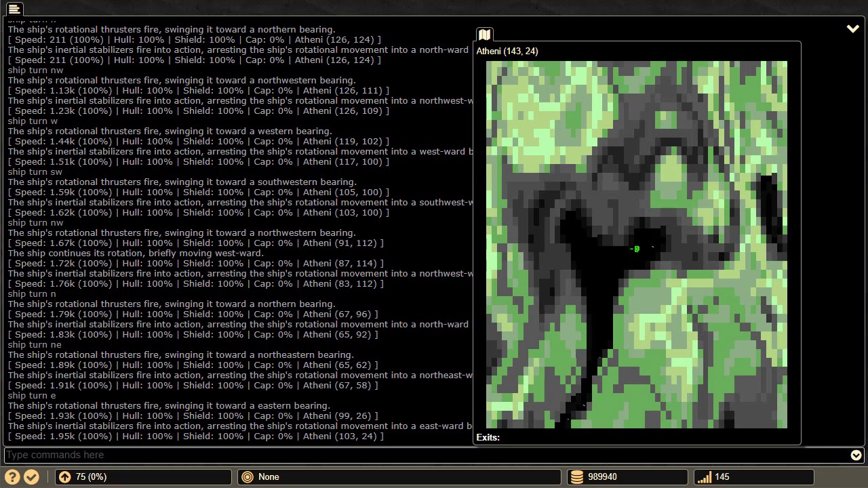Collapse the map panel with top-right chevron
This screenshot has width=868, height=488.
(852, 29)
